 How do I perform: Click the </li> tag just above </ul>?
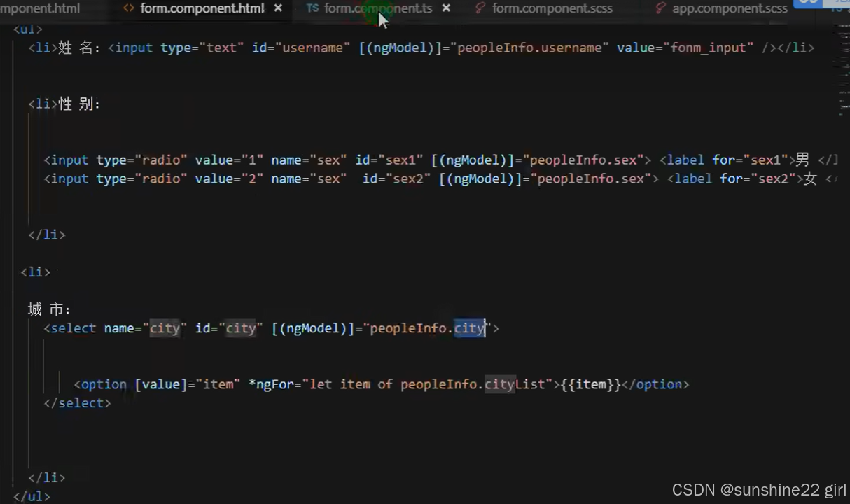(46, 477)
